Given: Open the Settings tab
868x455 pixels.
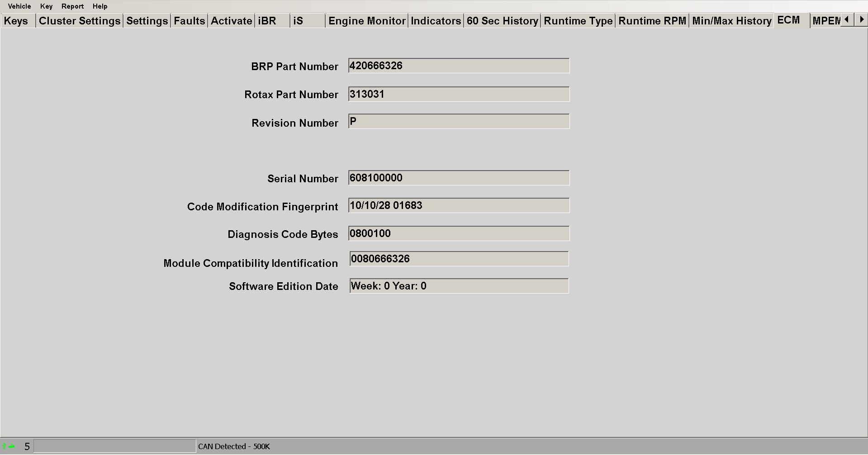Looking at the screenshot, I should click(147, 21).
